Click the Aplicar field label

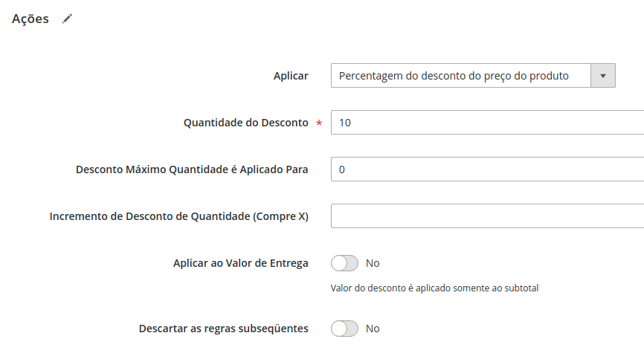(x=291, y=76)
